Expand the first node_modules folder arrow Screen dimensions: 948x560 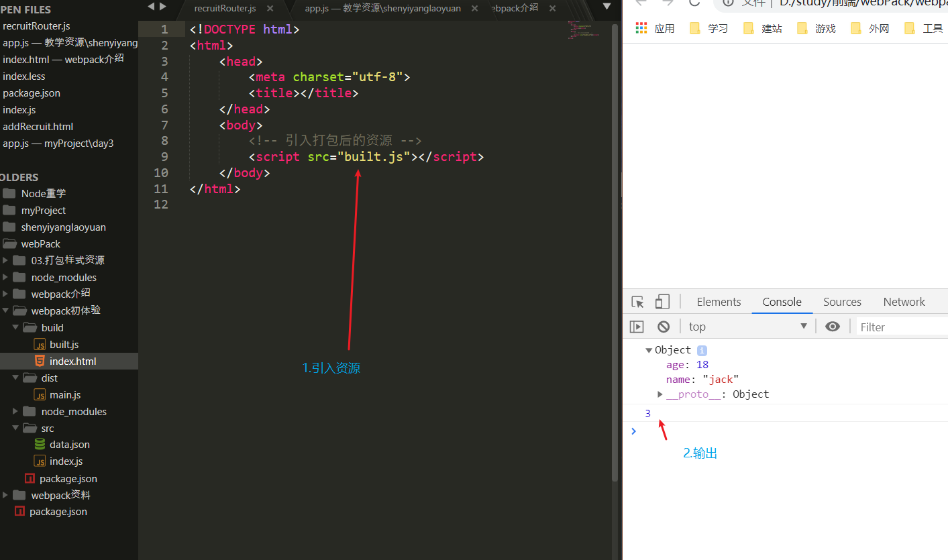coord(6,277)
